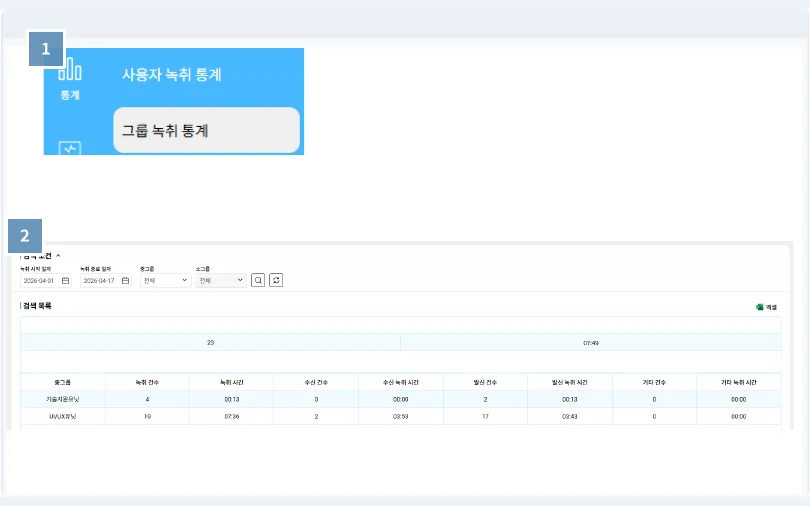810x506 pixels.
Task: Click the 발신 건수 column header
Action: (x=485, y=383)
